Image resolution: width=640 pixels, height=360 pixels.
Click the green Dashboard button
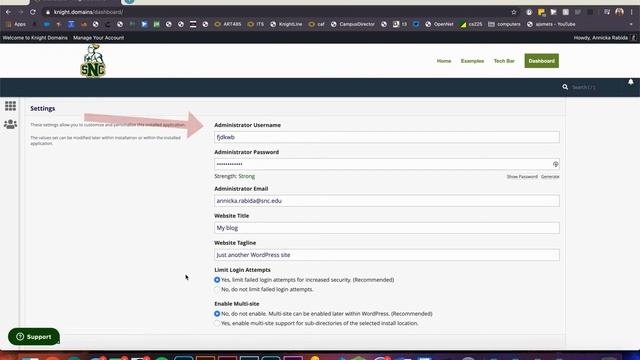[542, 61]
